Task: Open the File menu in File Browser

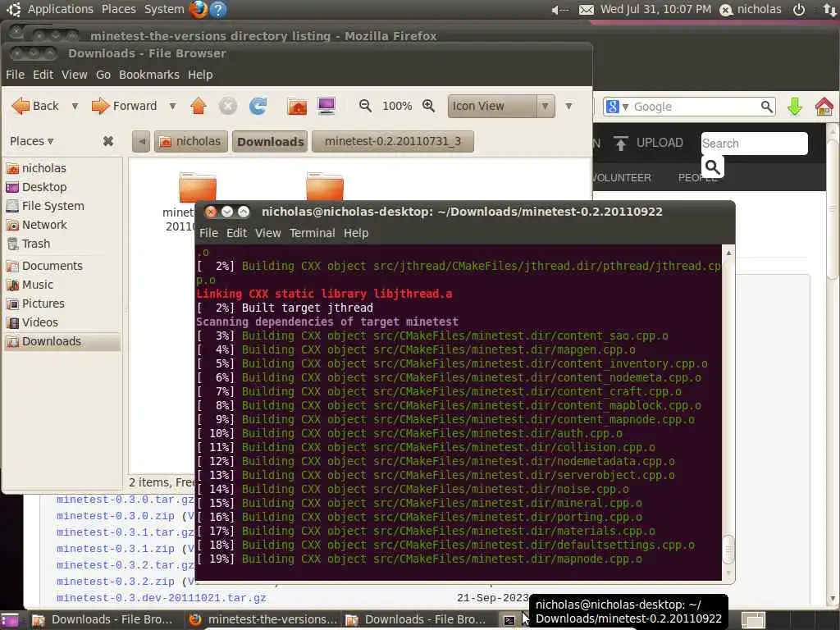Action: (15, 75)
